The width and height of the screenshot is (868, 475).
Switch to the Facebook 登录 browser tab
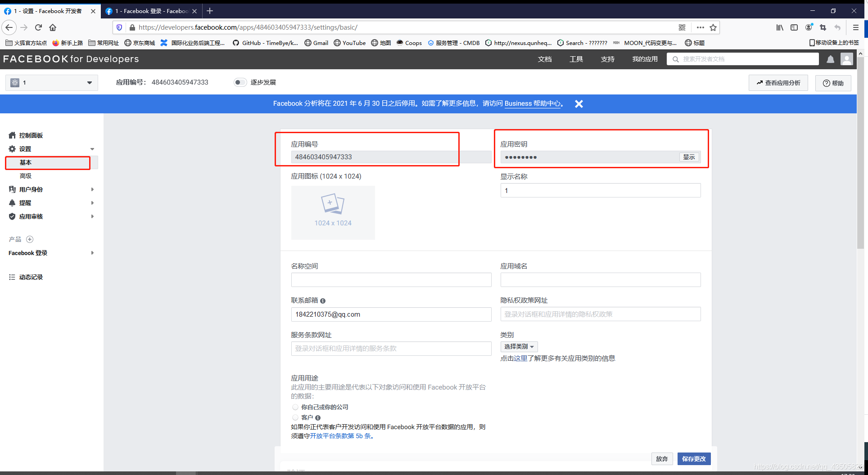[151, 11]
